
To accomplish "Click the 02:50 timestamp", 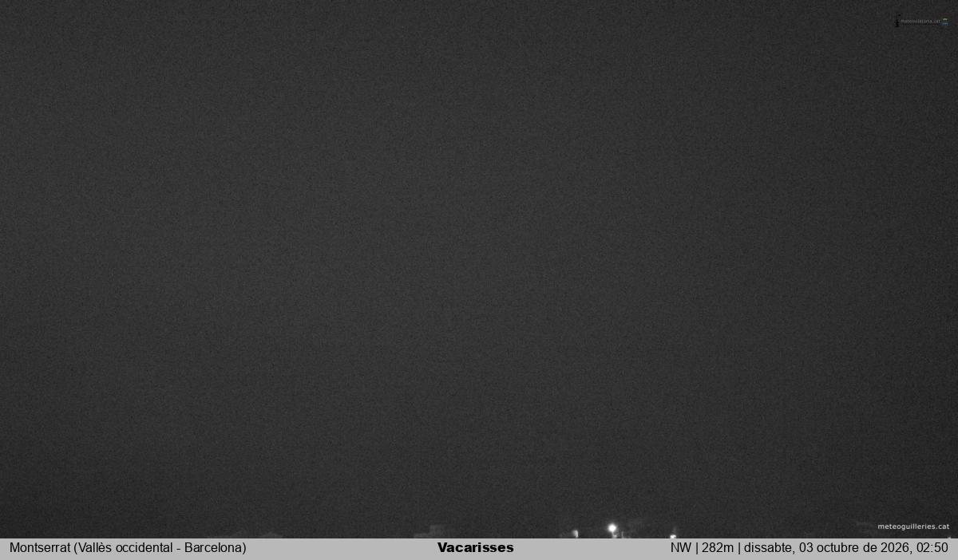I will [x=932, y=547].
